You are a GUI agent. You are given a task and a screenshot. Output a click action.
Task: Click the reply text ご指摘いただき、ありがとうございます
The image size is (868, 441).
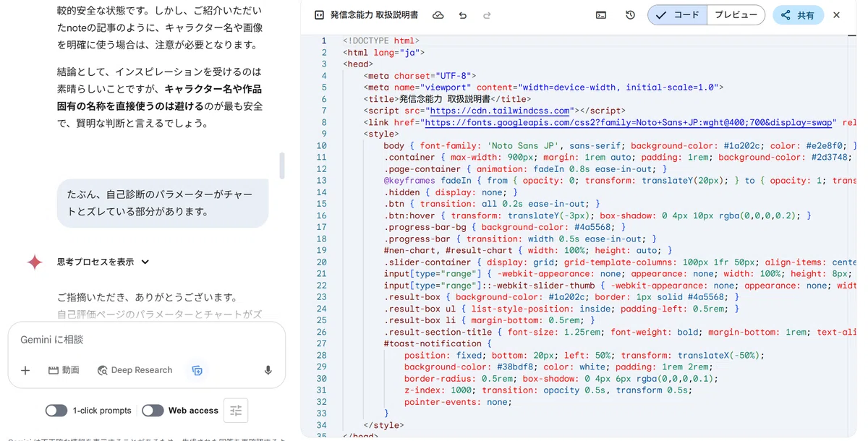[x=148, y=297]
